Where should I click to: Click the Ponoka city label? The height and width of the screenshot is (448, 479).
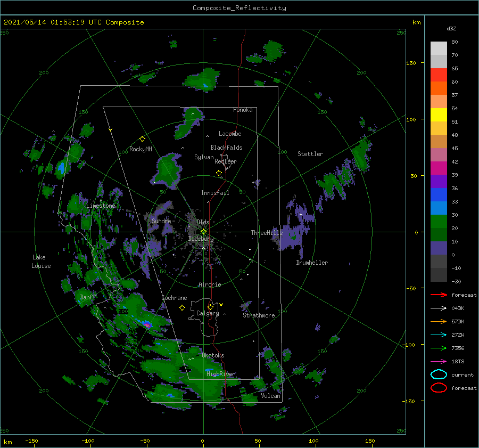pyautogui.click(x=243, y=110)
